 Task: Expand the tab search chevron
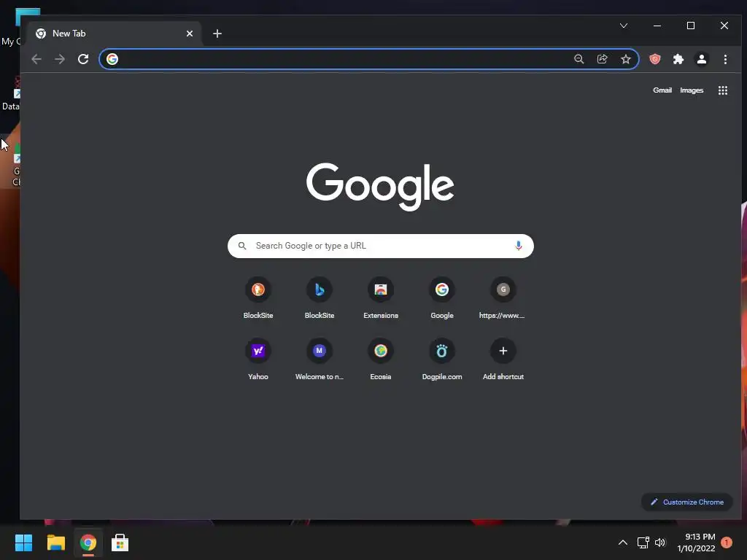click(x=624, y=26)
